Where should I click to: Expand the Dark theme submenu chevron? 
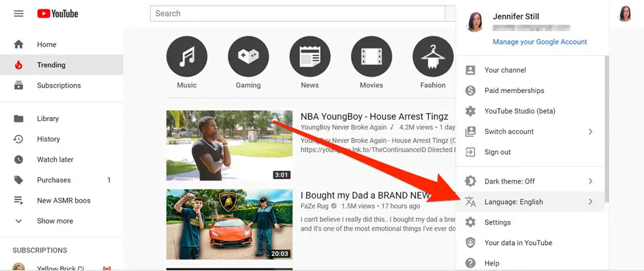[591, 181]
